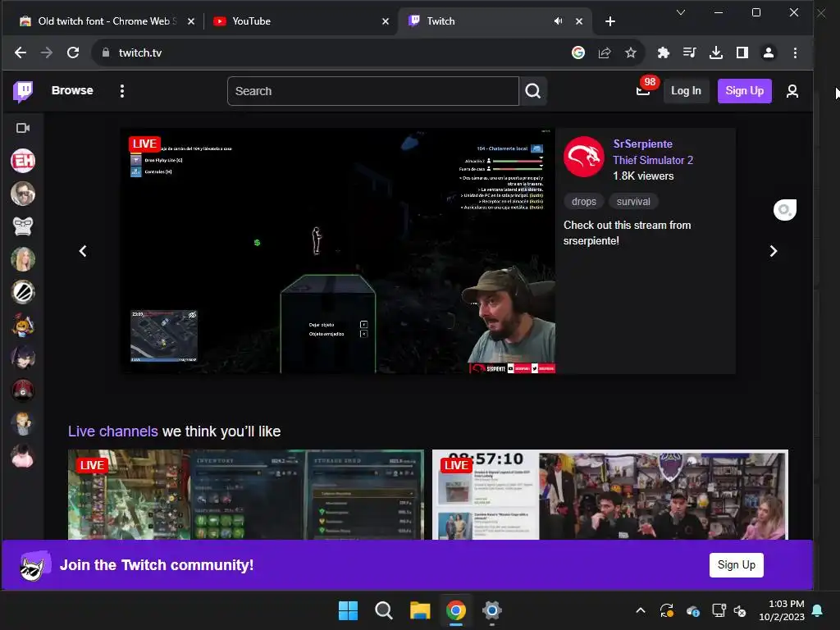This screenshot has height=630, width=840.
Task: Submit search with the magnifier button
Action: [533, 91]
